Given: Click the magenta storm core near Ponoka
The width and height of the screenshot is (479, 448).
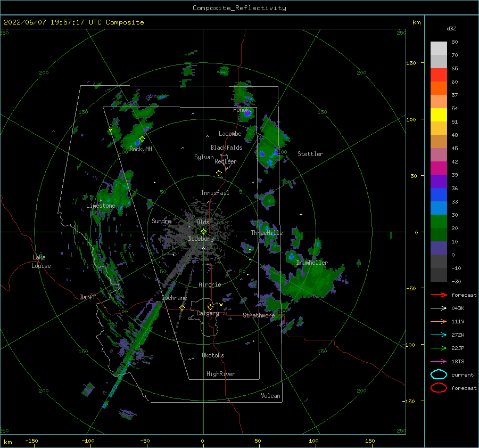Looking at the screenshot, I should (x=247, y=113).
